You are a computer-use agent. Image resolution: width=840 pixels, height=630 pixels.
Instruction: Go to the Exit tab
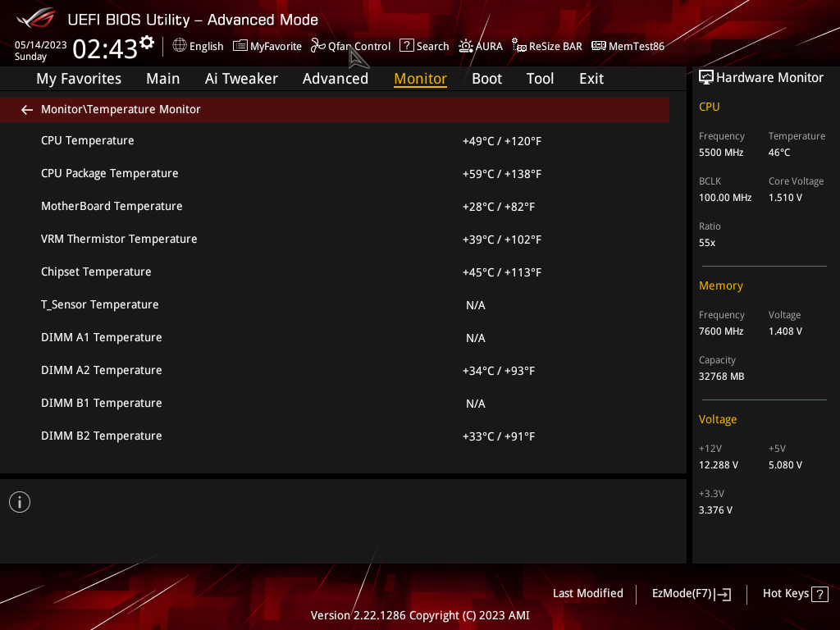(591, 79)
